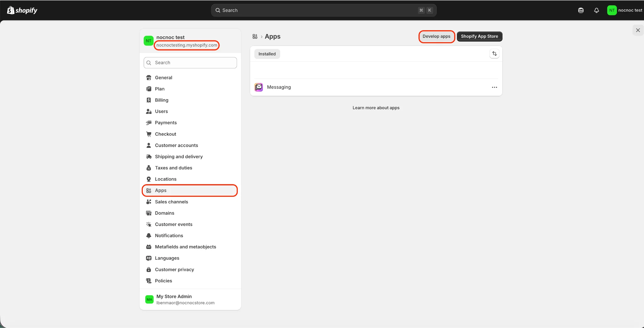Click the Checkout cart icon
This screenshot has height=328, width=644.
pos(149,134)
